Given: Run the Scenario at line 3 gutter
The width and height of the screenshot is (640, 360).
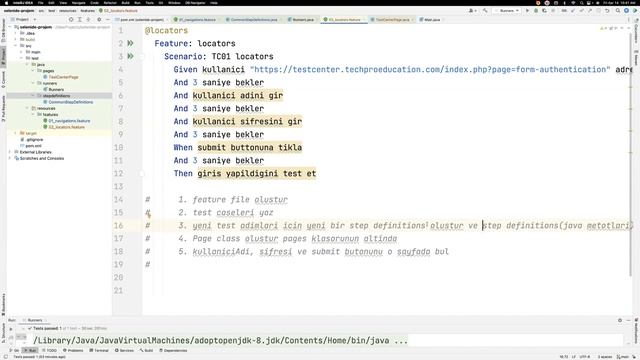Looking at the screenshot, I should point(130,56).
